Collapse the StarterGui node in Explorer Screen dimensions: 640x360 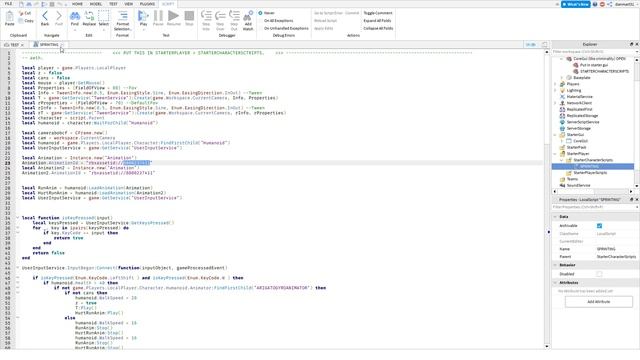coord(555,135)
